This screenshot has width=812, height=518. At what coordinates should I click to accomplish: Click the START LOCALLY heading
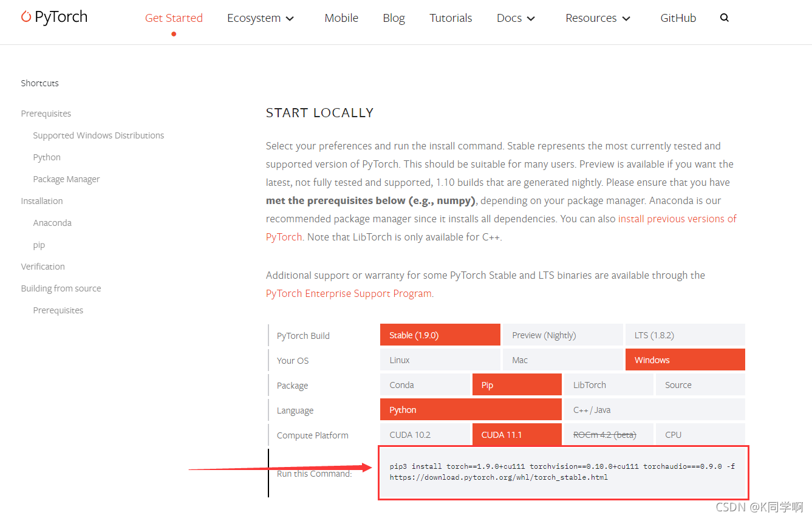[319, 113]
